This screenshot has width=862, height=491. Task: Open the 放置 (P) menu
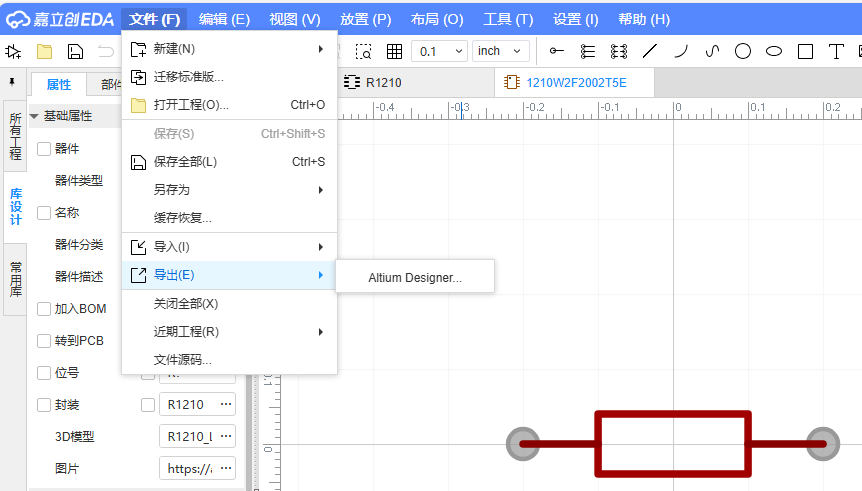[x=366, y=20]
